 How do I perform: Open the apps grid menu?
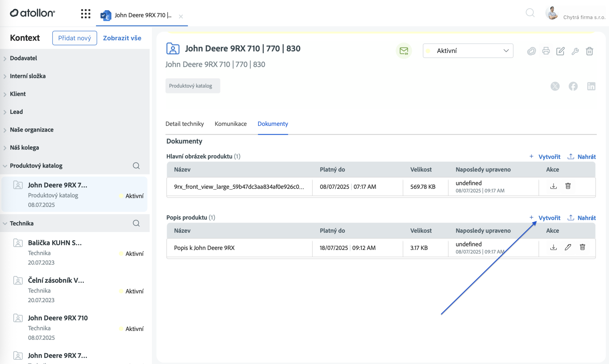click(x=86, y=14)
